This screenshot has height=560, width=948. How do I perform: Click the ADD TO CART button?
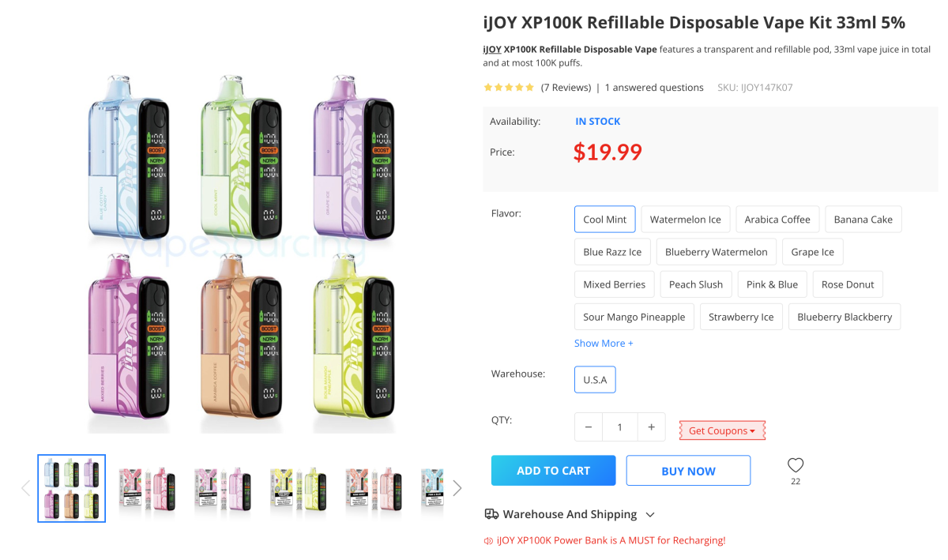pyautogui.click(x=553, y=470)
